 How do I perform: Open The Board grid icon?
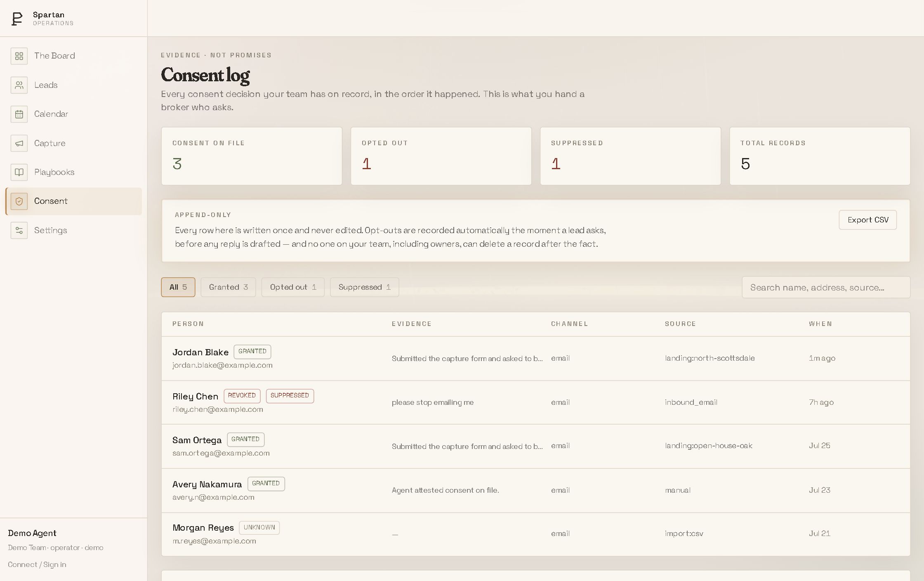(x=19, y=56)
